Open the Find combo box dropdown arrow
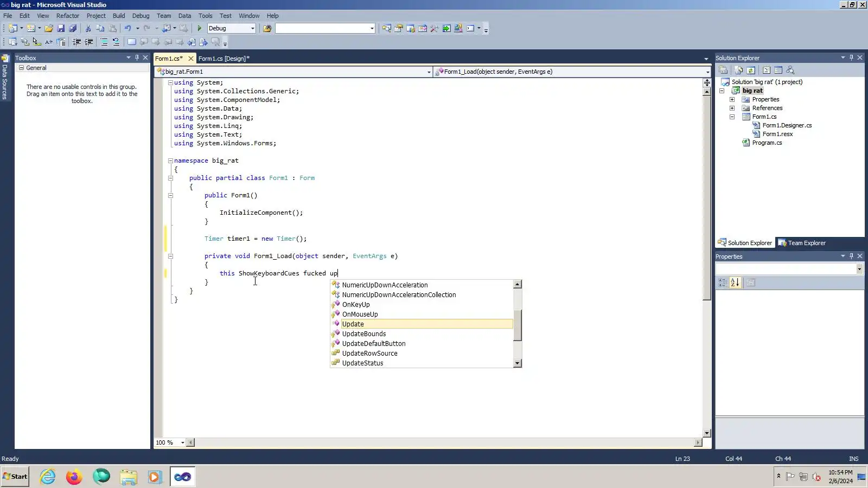This screenshot has width=868, height=488. tap(372, 28)
